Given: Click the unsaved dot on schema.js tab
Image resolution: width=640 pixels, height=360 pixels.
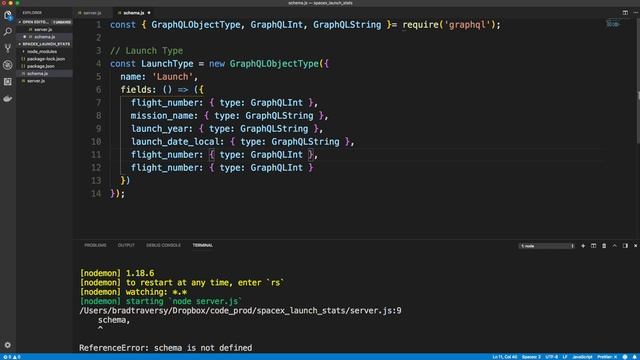Looking at the screenshot, I should pyautogui.click(x=149, y=13).
